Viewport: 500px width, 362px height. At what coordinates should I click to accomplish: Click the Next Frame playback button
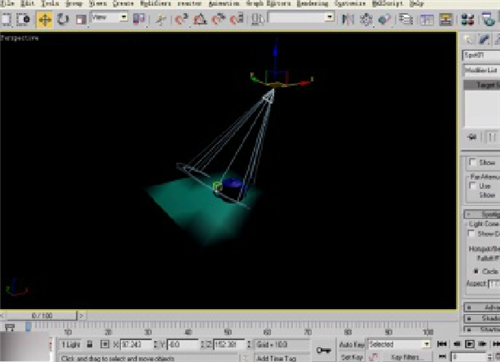482,344
